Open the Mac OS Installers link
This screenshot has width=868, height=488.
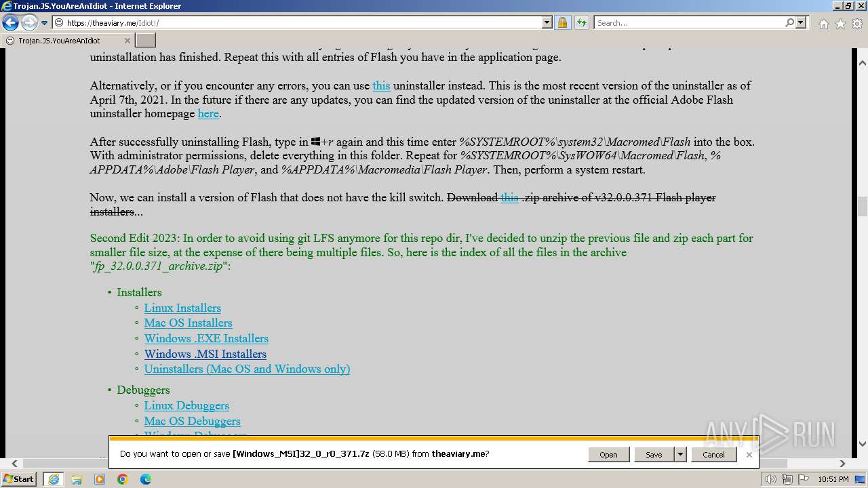click(x=188, y=323)
